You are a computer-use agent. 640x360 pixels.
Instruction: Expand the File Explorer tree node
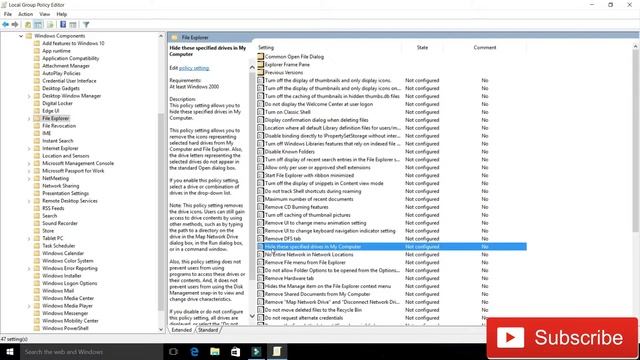pos(29,119)
